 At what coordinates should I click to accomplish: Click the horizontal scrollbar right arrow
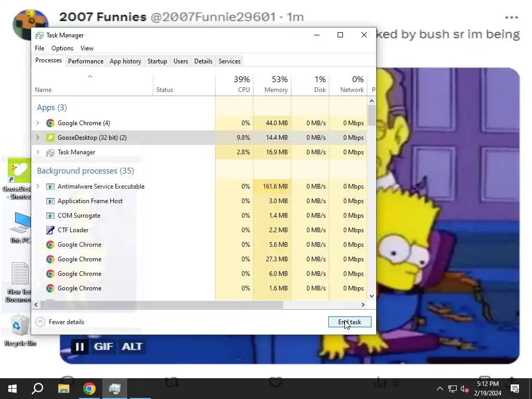[x=363, y=304]
